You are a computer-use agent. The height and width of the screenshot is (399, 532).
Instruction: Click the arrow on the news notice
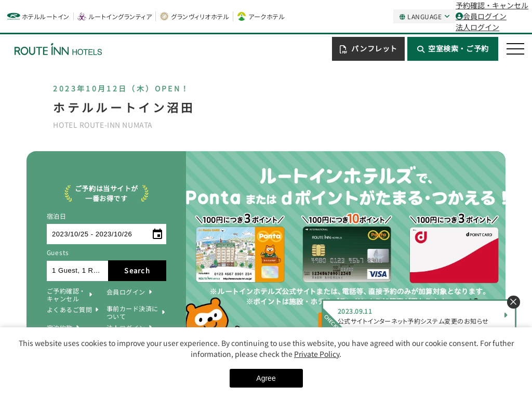click(x=506, y=315)
